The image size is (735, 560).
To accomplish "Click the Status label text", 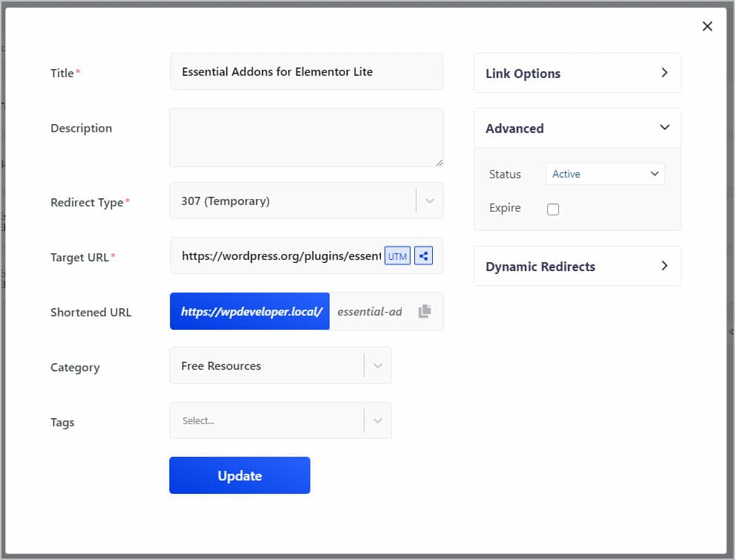I will 505,175.
